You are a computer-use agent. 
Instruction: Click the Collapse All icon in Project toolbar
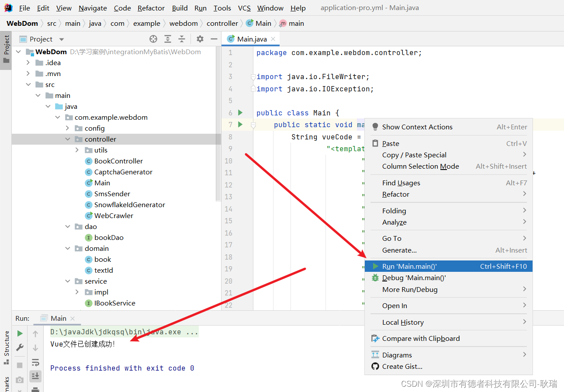[x=182, y=39]
